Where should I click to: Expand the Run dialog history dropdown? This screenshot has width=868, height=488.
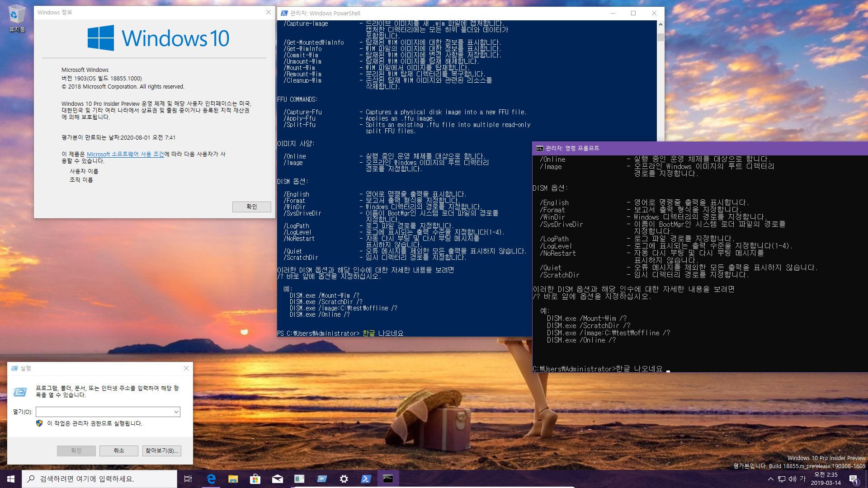pos(176,412)
